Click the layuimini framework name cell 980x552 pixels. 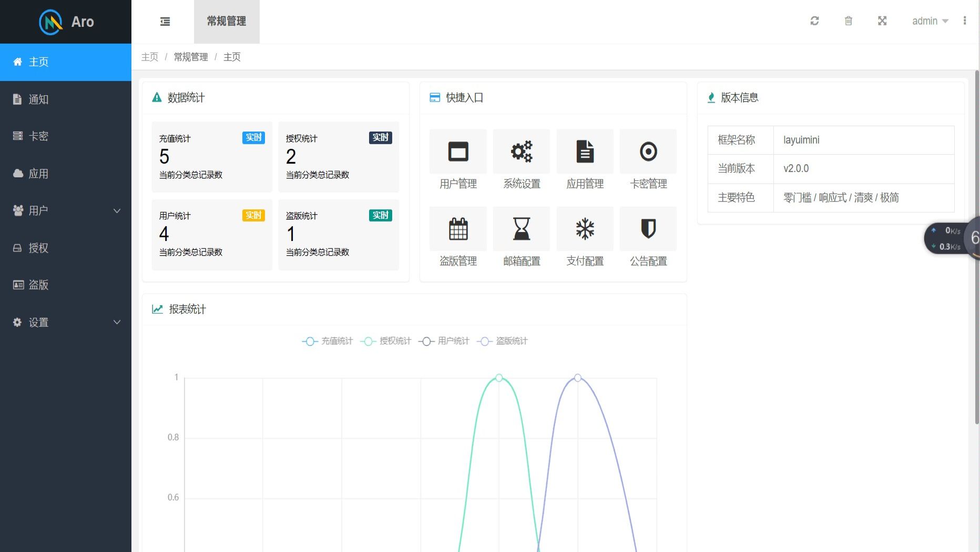864,140
